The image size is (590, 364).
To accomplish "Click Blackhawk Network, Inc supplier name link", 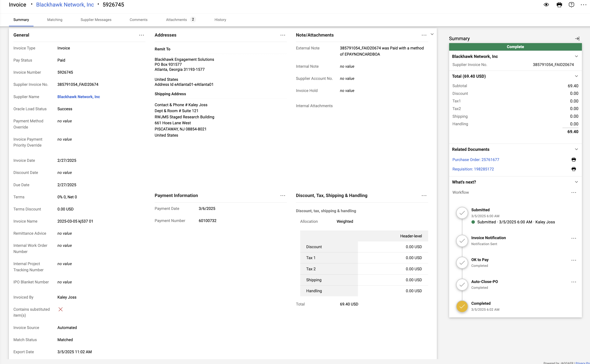I will 79,97.
